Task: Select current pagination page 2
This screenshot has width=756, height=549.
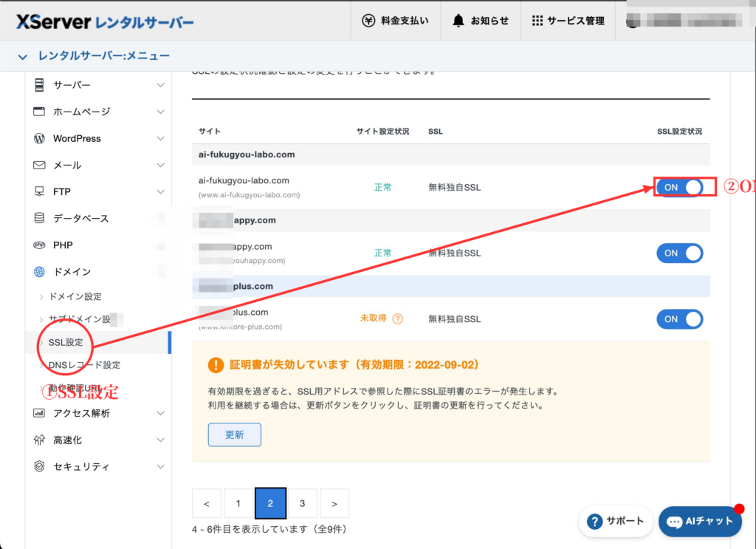Action: pyautogui.click(x=270, y=503)
